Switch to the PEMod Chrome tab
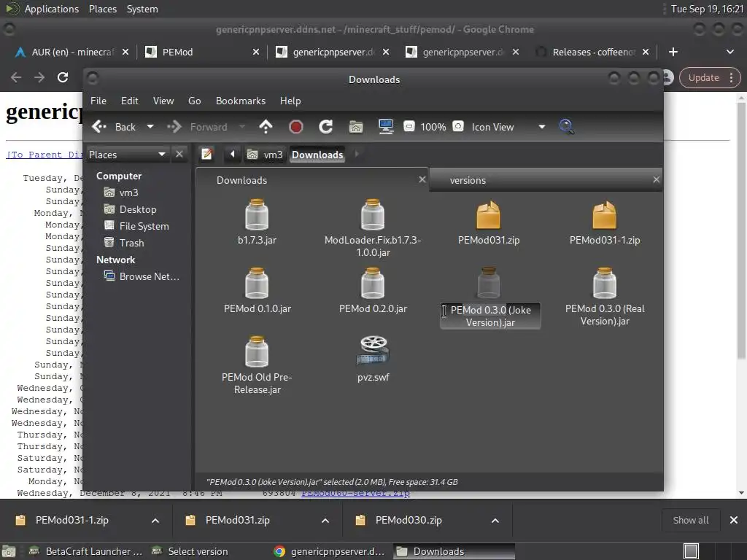The width and height of the screenshot is (747, 560). point(202,52)
